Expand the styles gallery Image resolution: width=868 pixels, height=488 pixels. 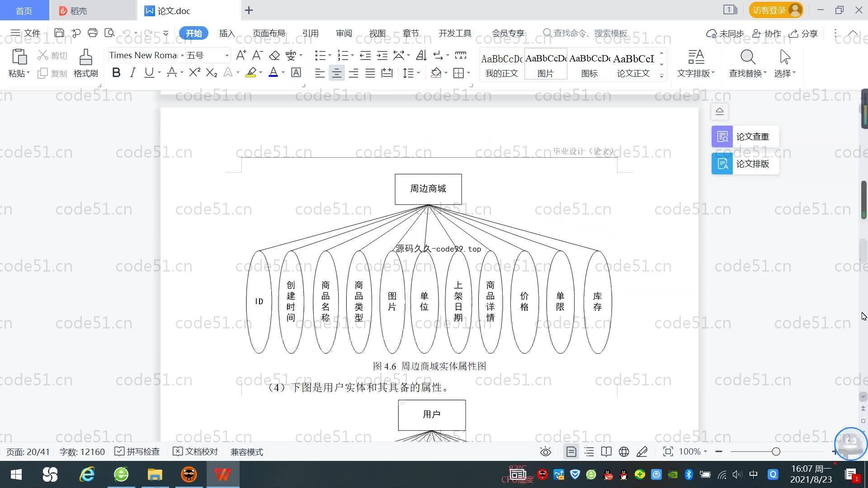661,75
